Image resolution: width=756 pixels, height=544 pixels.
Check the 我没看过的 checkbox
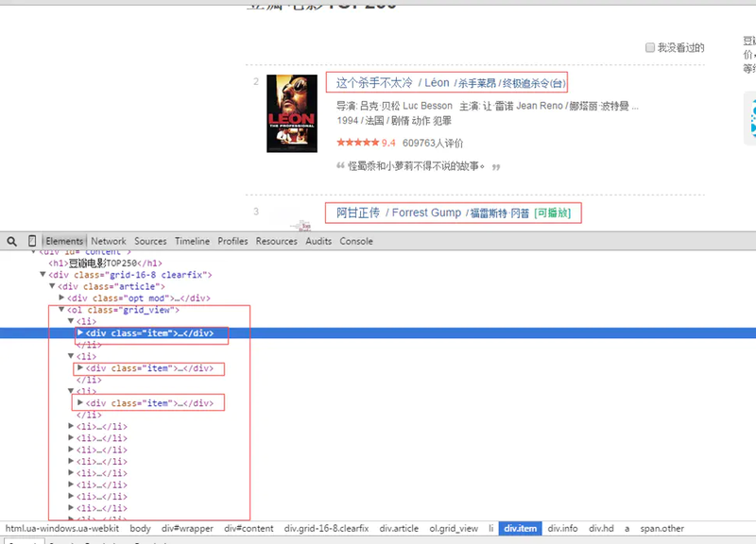(650, 47)
